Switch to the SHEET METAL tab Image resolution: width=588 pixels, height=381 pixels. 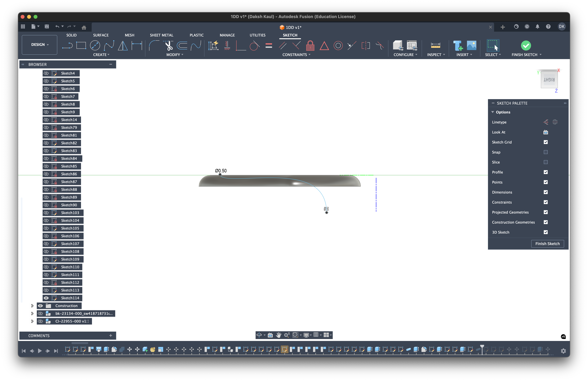pyautogui.click(x=161, y=35)
